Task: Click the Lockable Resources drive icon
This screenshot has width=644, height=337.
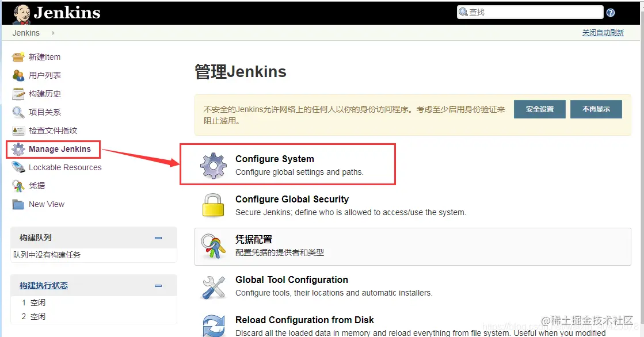Action: (18, 167)
